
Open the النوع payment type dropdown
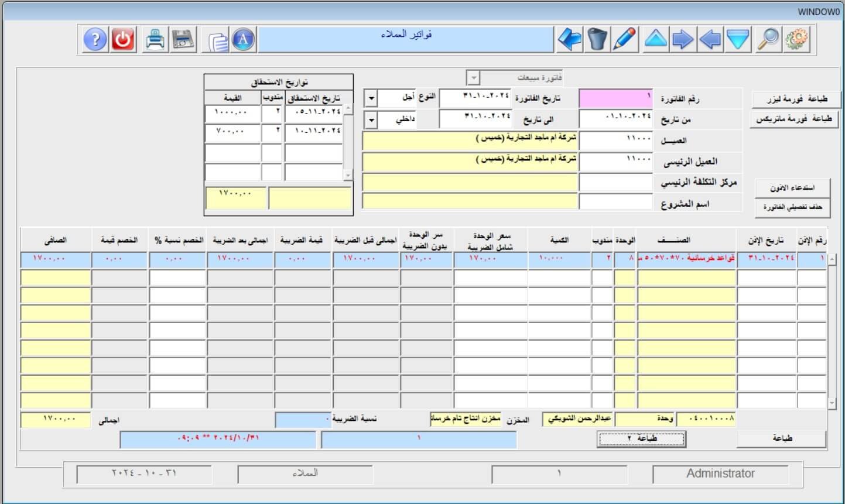pos(371,98)
